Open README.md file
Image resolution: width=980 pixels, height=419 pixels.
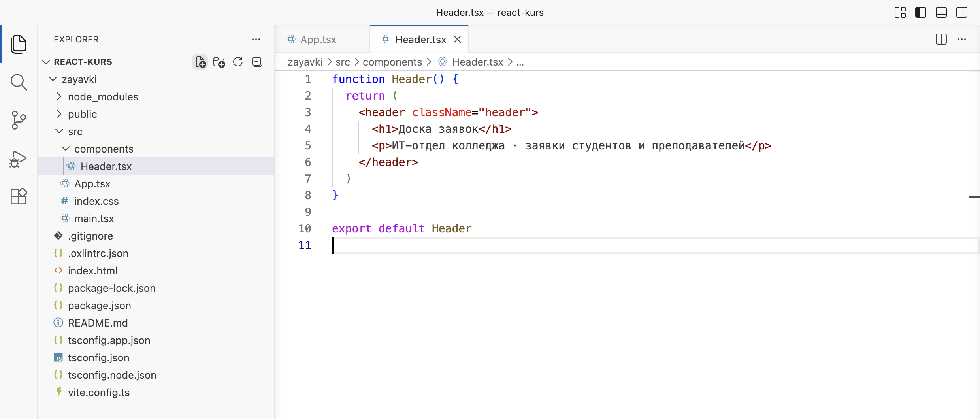click(156, 323)
